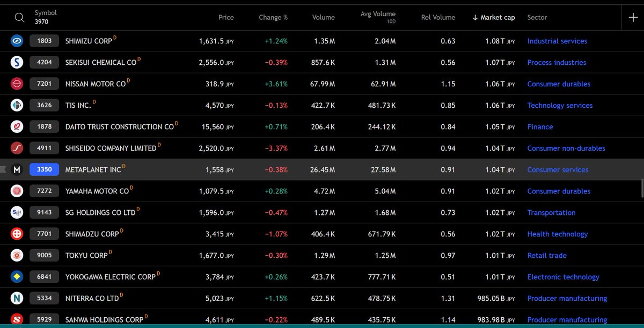Screen dimensions: 644x328
Task: Click the Shimadzu Corp company logo
Action: 17,234
